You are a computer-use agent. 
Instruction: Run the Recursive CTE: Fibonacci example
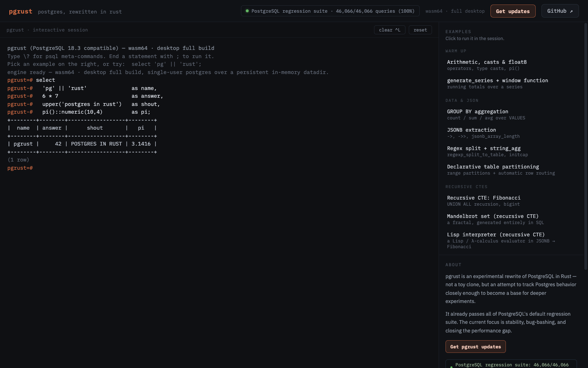point(510,201)
